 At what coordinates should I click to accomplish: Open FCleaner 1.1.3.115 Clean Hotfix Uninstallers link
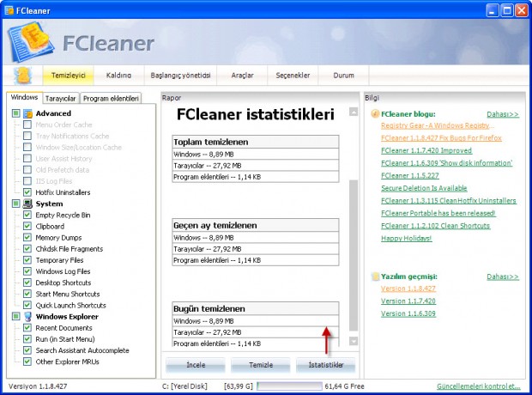pyautogui.click(x=449, y=201)
